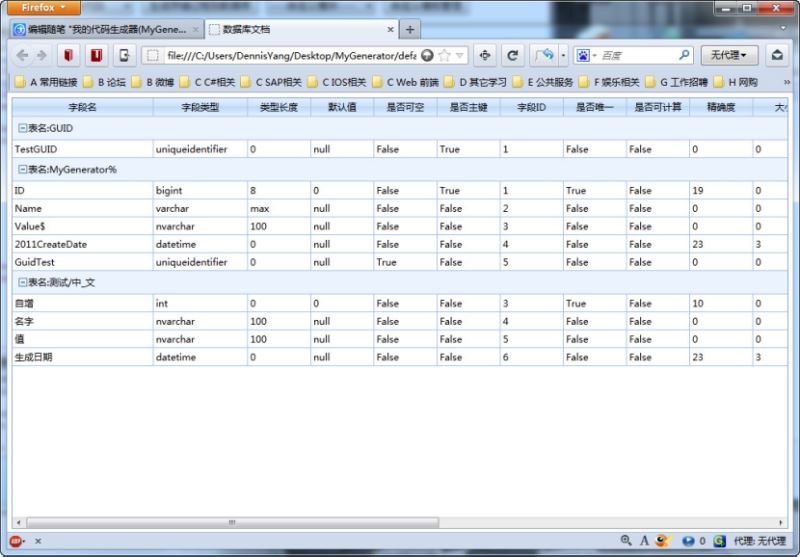Click the green G icon in status bar
The height and width of the screenshot is (557, 800).
click(719, 541)
